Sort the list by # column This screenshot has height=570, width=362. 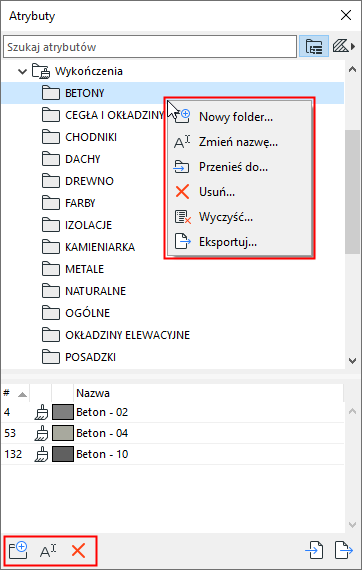pos(15,393)
